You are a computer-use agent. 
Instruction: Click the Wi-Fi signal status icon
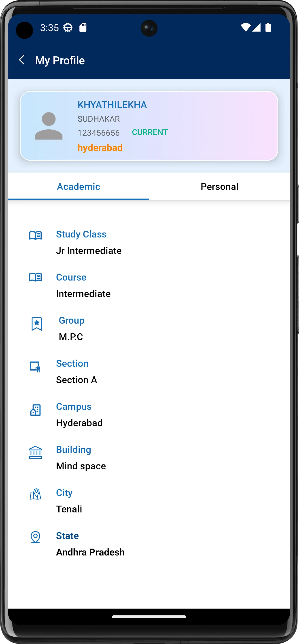click(246, 27)
